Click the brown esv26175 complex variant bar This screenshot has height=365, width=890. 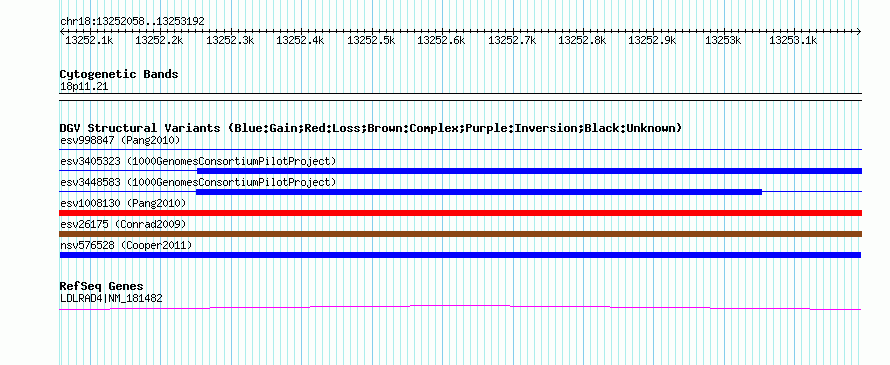461,234
